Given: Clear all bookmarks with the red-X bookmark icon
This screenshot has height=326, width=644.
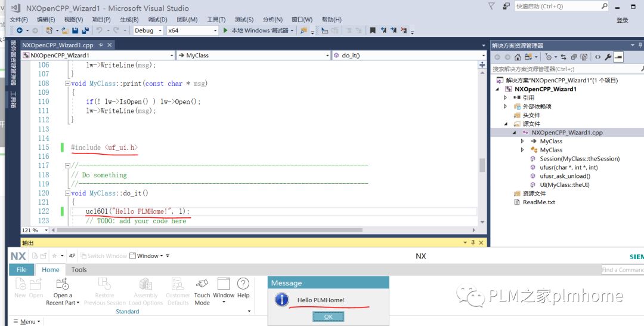Looking at the screenshot, I should [404, 30].
